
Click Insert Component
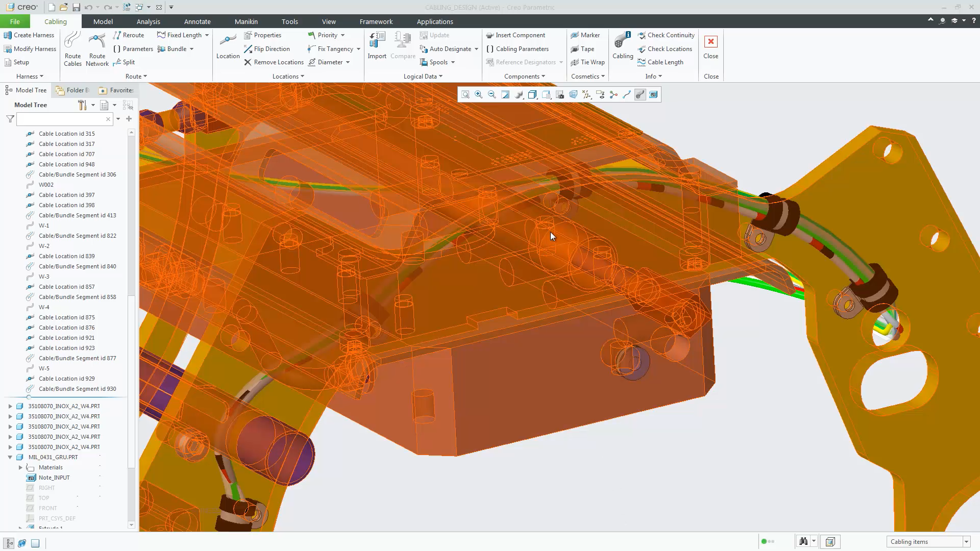point(516,35)
